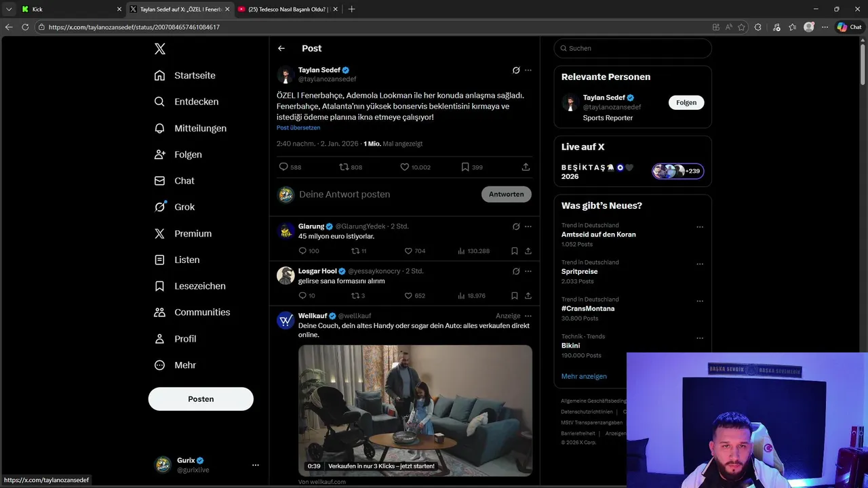This screenshot has height=488, width=868.
Task: Click Grok icon on Losgar Hool reply
Action: point(516,271)
